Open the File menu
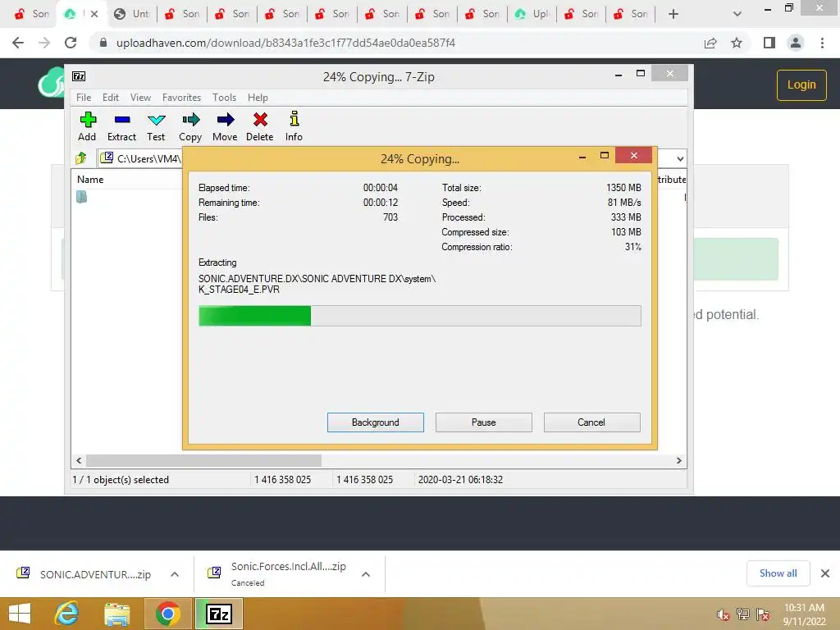The height and width of the screenshot is (630, 840). pyautogui.click(x=84, y=98)
